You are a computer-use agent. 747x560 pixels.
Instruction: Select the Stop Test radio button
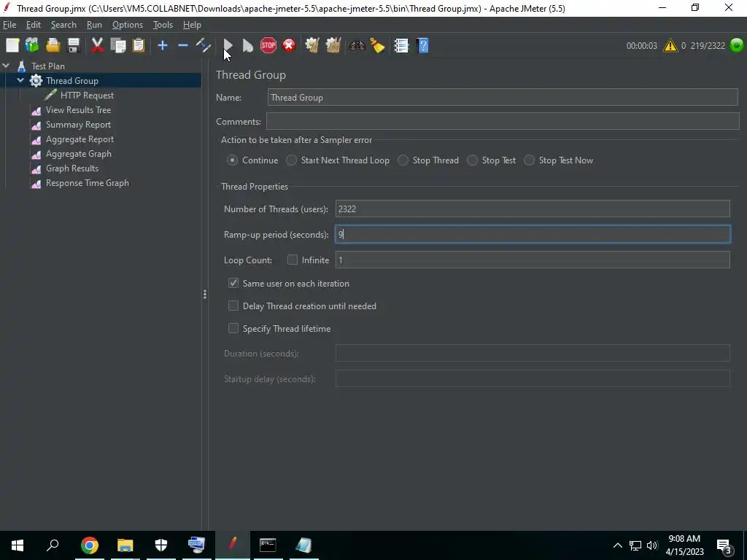click(472, 160)
